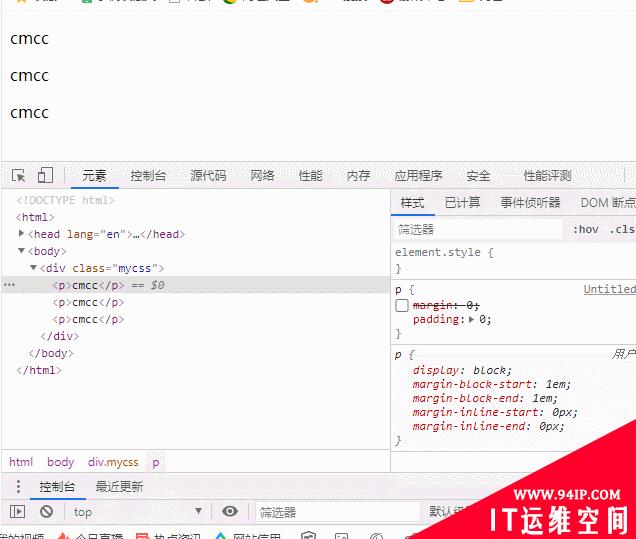Screen dimensions: 636x539
Task: Open the 源代码 tab
Action: pyautogui.click(x=208, y=176)
